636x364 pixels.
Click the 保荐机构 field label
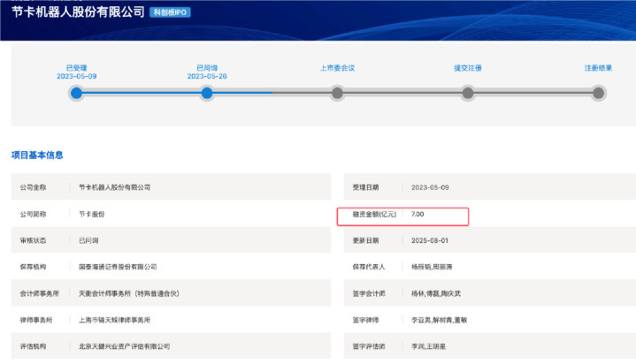[33, 267]
